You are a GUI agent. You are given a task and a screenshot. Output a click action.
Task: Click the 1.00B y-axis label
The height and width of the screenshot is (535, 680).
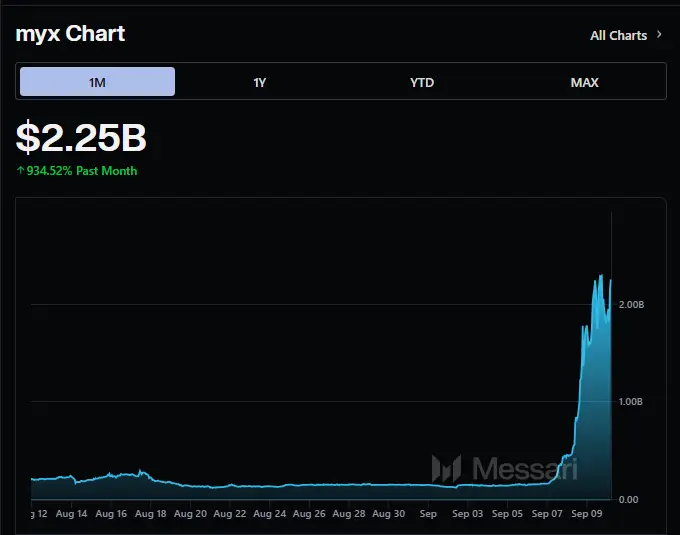click(631, 402)
